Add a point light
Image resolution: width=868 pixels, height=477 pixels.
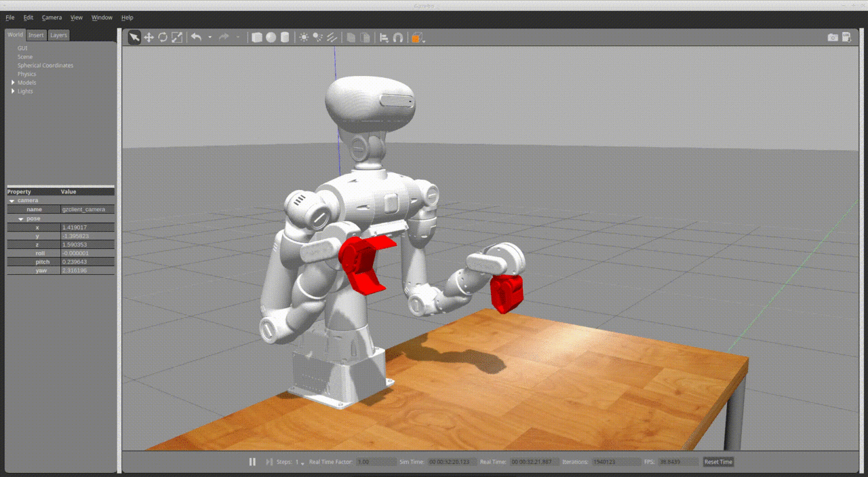[x=303, y=38]
